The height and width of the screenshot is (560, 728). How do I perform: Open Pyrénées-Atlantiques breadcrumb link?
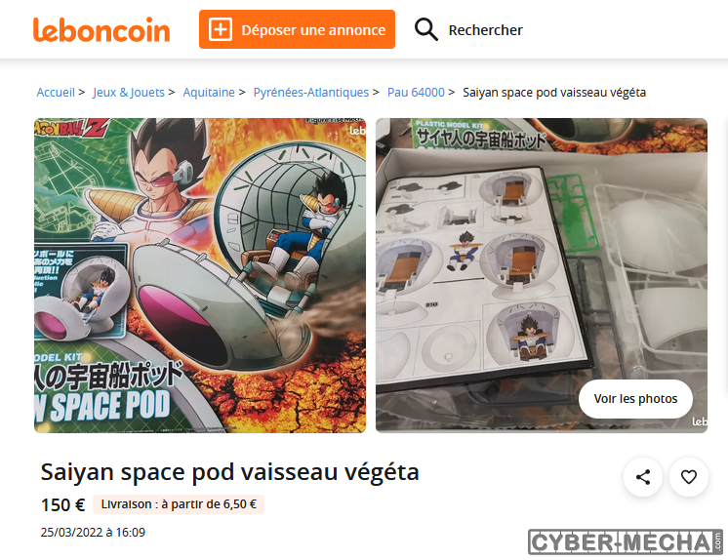click(x=311, y=93)
